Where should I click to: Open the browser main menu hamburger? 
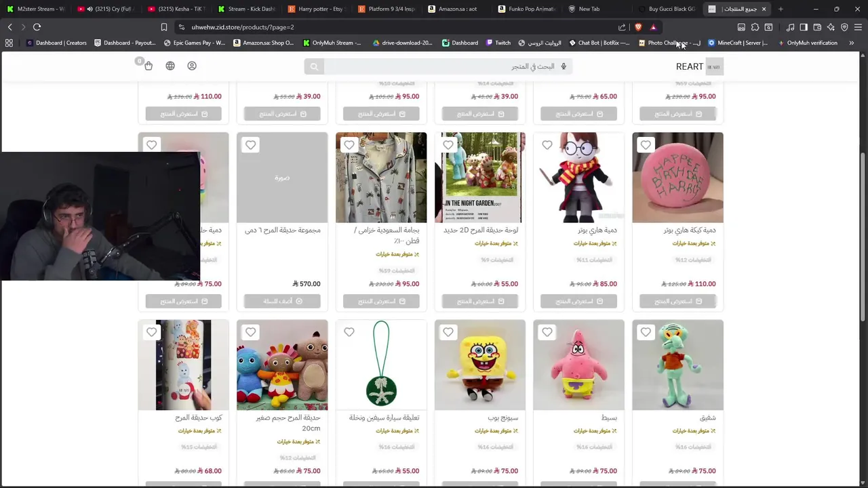pyautogui.click(x=858, y=27)
